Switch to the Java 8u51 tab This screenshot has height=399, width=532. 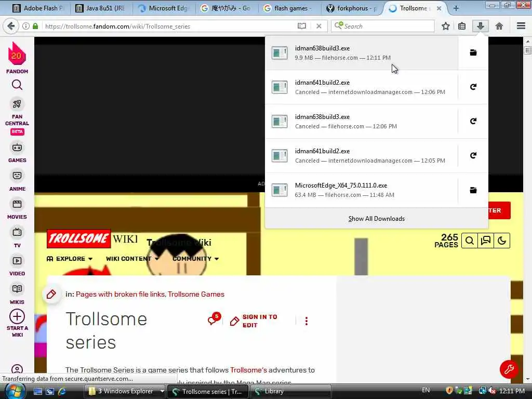point(101,8)
